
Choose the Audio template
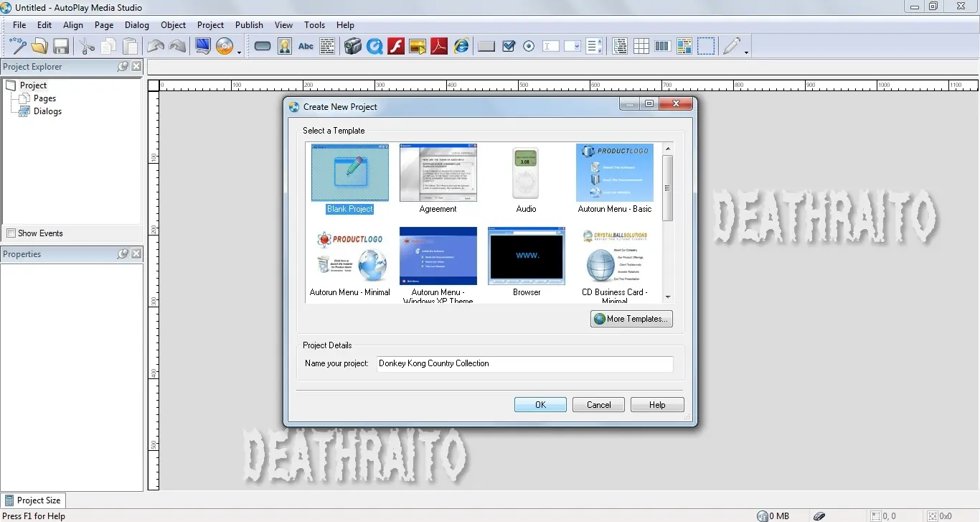click(526, 179)
